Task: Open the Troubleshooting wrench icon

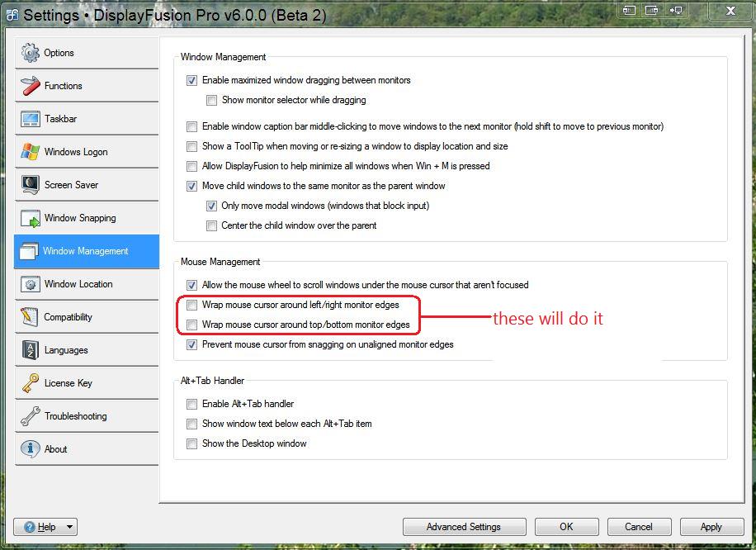Action: pyautogui.click(x=31, y=416)
